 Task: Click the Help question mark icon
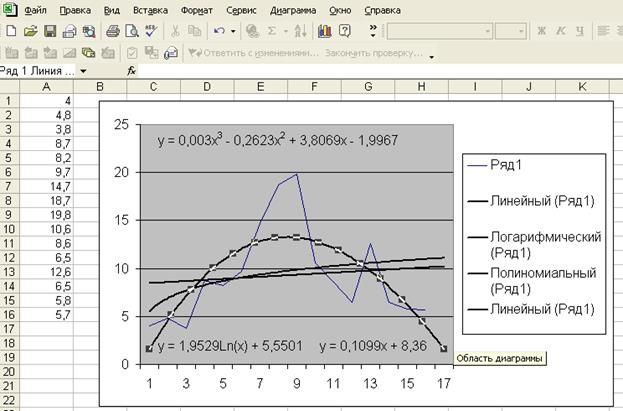point(345,31)
